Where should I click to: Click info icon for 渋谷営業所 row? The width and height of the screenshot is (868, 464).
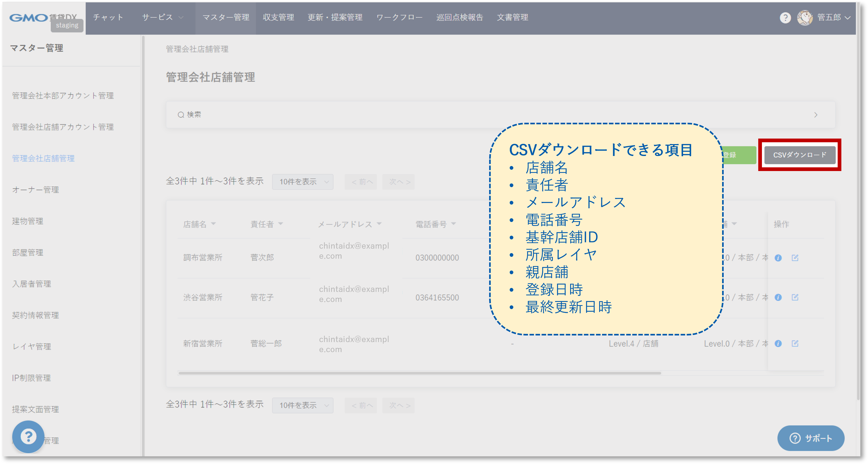(x=778, y=297)
